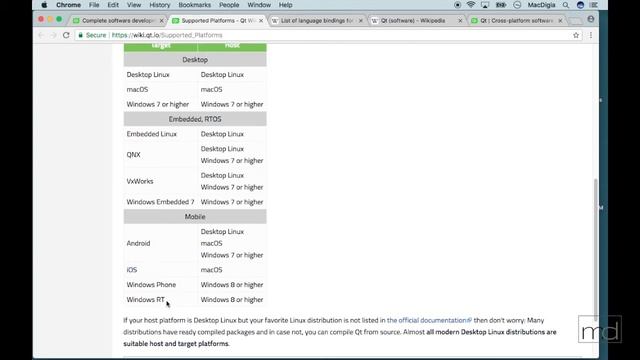Click the Secure padlock site info
Viewport: 640px width, 360px height.
coord(92,36)
